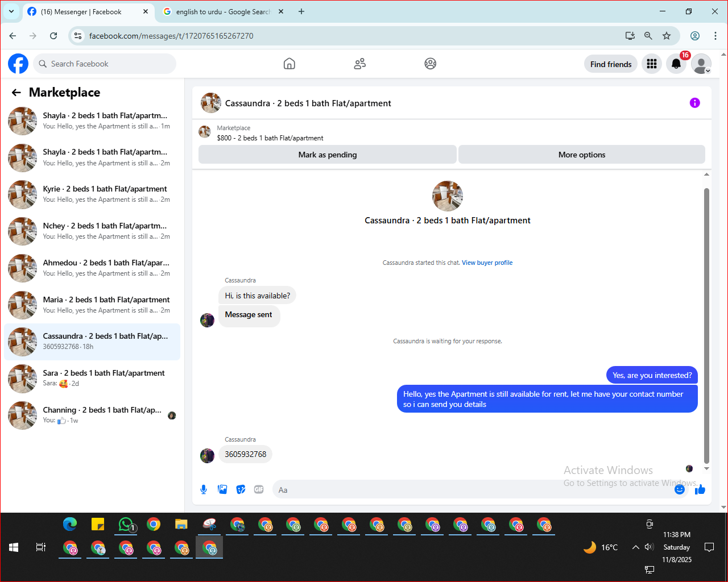Reload the page

pos(53,36)
